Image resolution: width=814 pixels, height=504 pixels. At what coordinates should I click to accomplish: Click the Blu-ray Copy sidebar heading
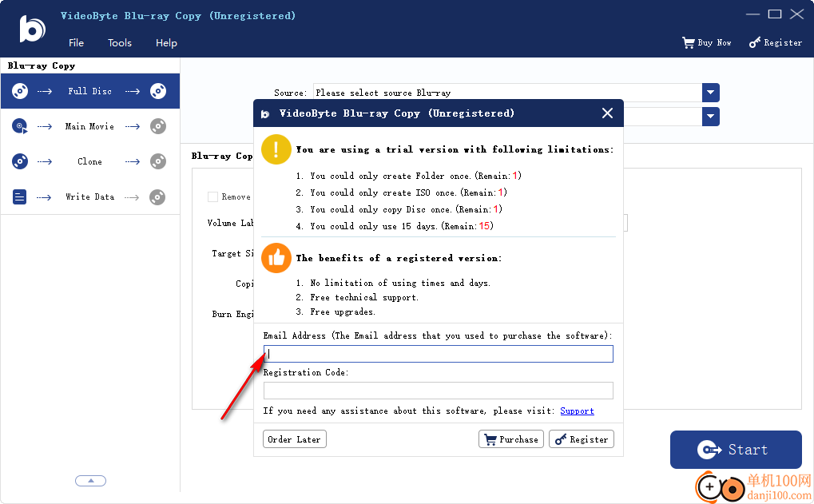pyautogui.click(x=42, y=66)
